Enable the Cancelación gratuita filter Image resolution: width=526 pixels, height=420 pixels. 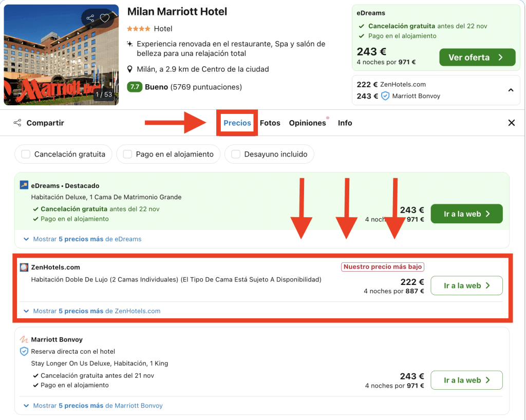pos(26,154)
